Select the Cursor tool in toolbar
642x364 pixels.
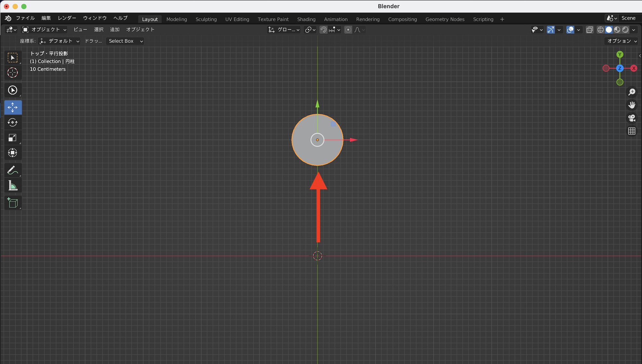point(13,73)
